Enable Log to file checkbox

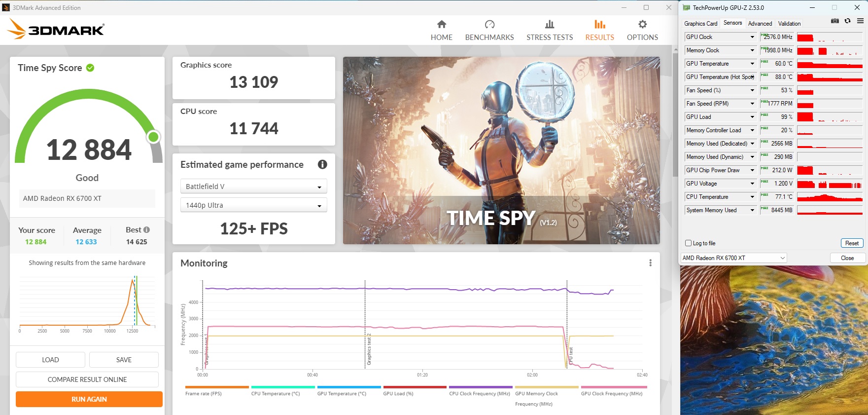click(688, 243)
